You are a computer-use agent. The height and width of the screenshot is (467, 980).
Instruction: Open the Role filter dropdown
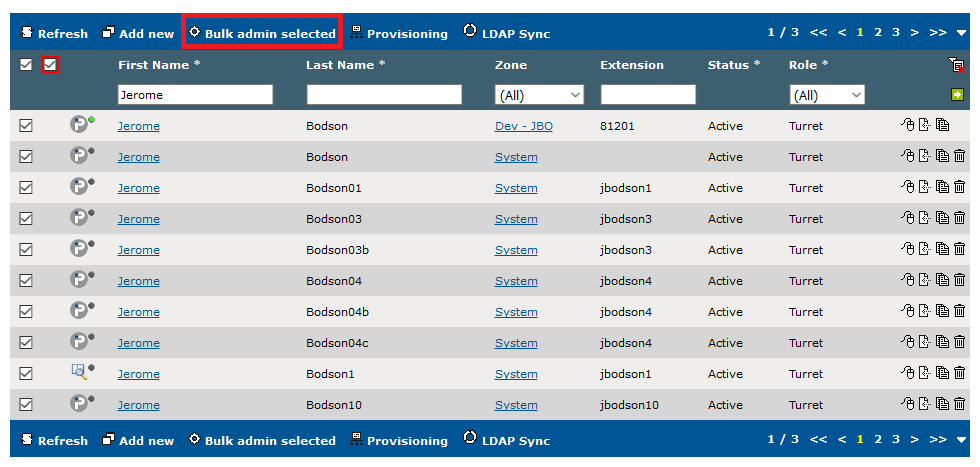(826, 95)
